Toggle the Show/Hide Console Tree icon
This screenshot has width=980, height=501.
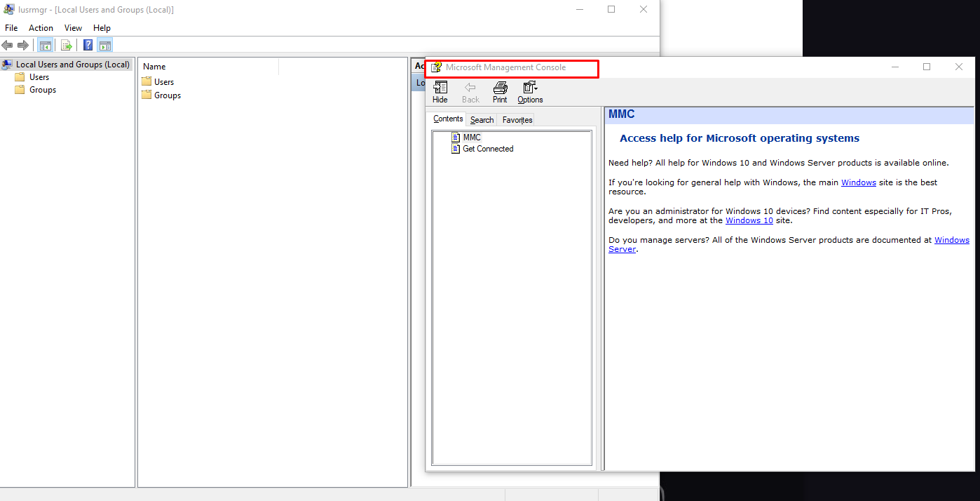tap(45, 46)
